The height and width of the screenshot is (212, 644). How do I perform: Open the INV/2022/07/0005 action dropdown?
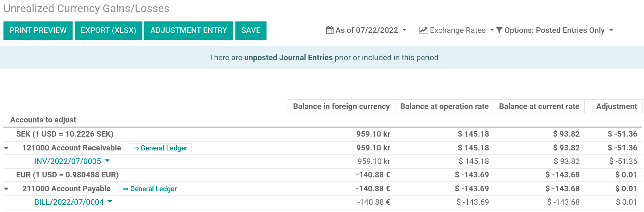click(108, 161)
